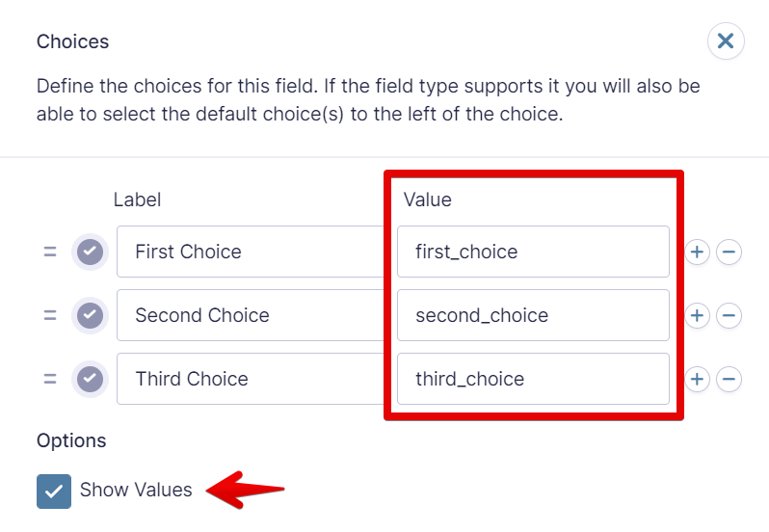Add a choice after First Choice

pyautogui.click(x=697, y=253)
